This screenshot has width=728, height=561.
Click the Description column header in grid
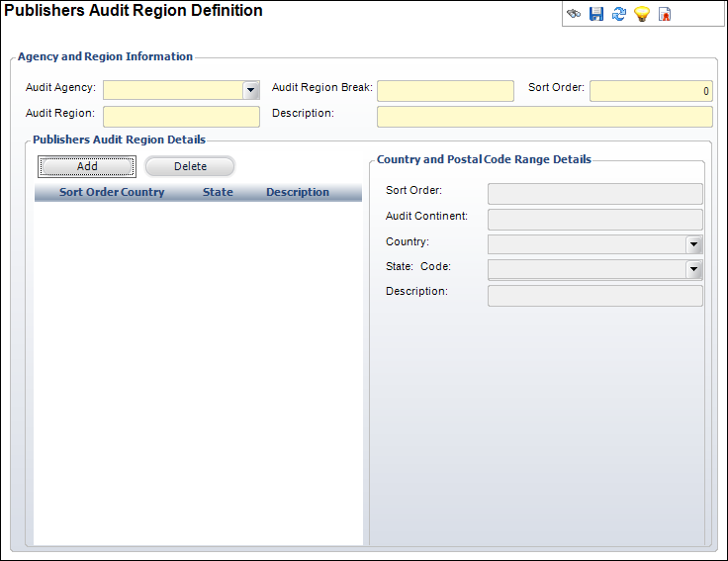coord(298,192)
